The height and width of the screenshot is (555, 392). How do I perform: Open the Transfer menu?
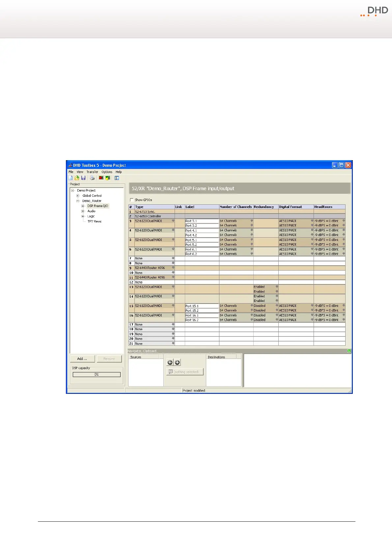pyautogui.click(x=92, y=172)
